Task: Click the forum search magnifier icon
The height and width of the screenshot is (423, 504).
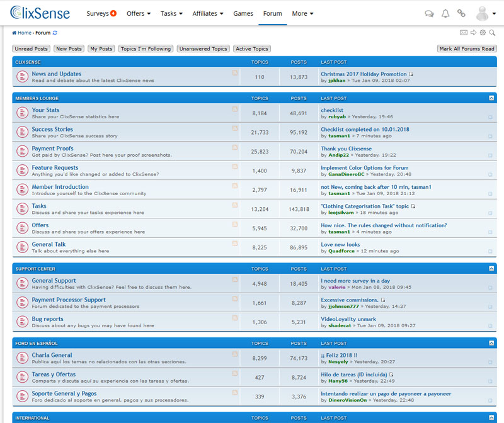Action: (x=492, y=33)
